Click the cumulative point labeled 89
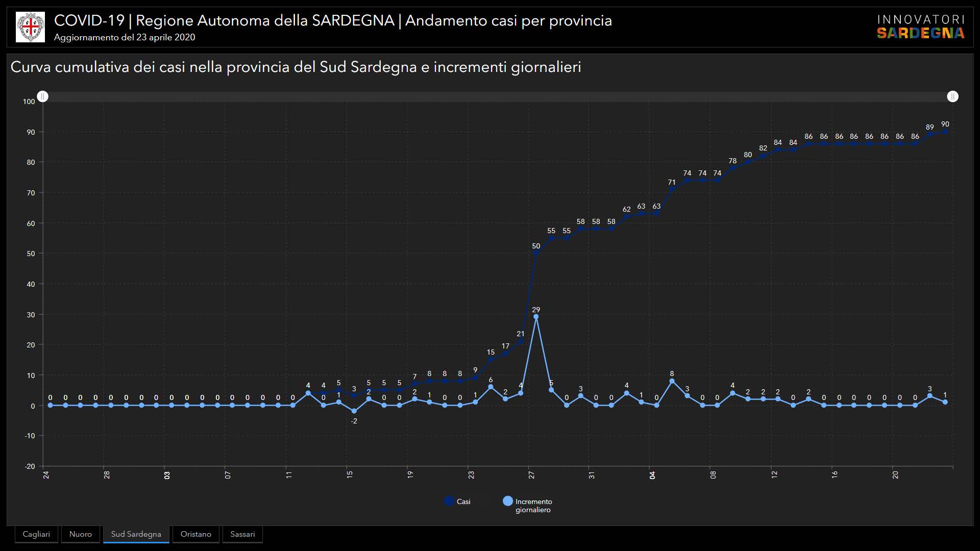980x551 pixels. tap(929, 135)
